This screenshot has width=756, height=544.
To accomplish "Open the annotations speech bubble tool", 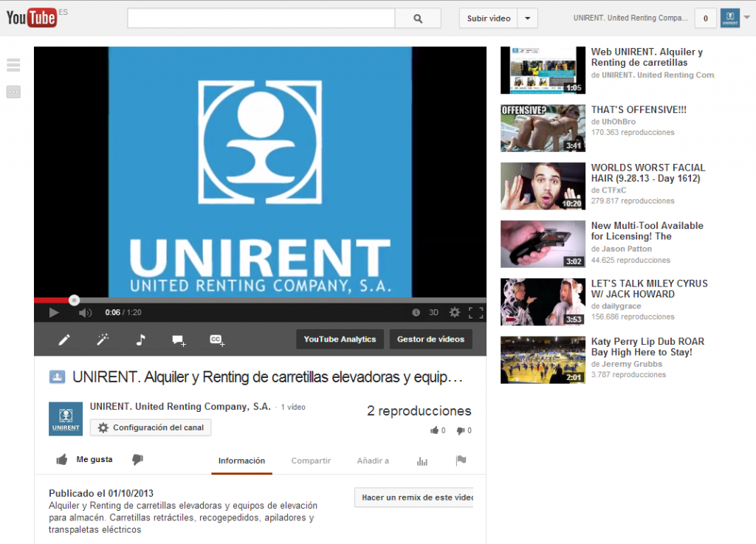I will (x=179, y=340).
